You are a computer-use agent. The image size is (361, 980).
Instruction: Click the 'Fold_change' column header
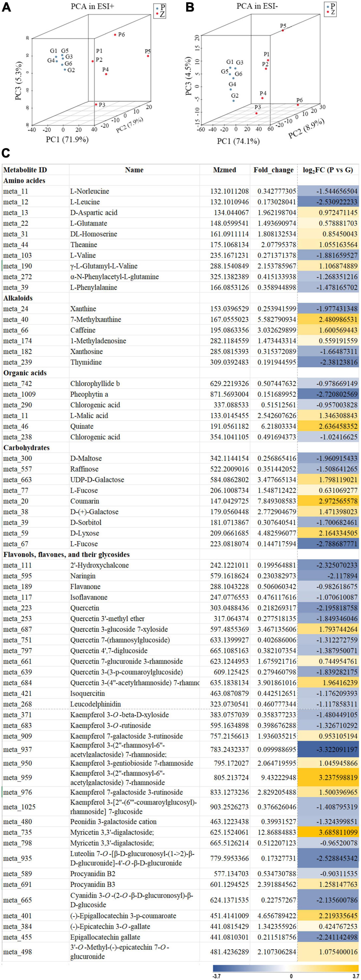(273, 170)
